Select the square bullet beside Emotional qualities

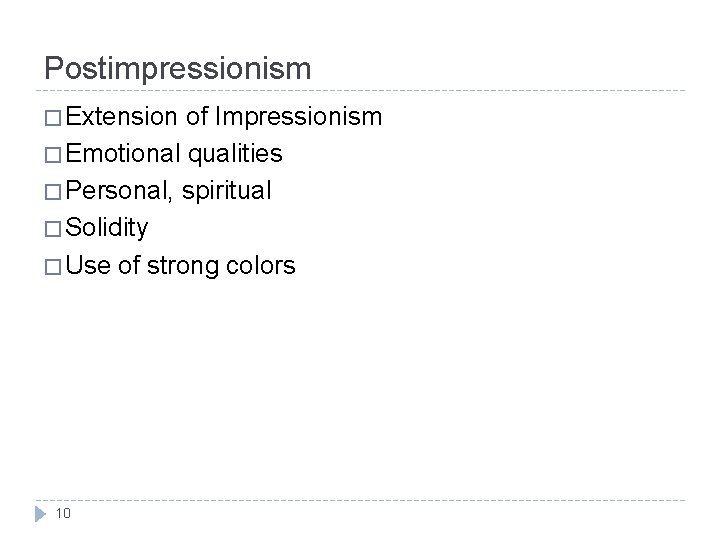(x=53, y=155)
